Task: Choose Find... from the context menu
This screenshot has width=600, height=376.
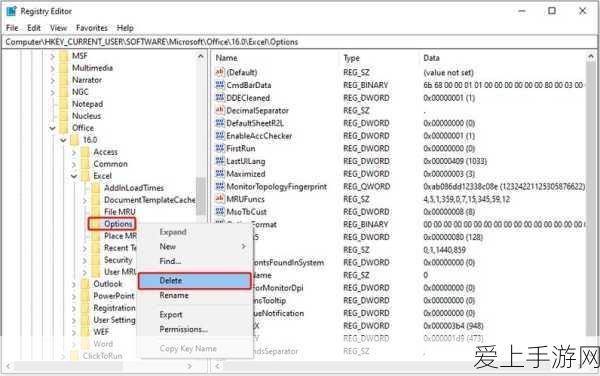Action: click(x=195, y=261)
